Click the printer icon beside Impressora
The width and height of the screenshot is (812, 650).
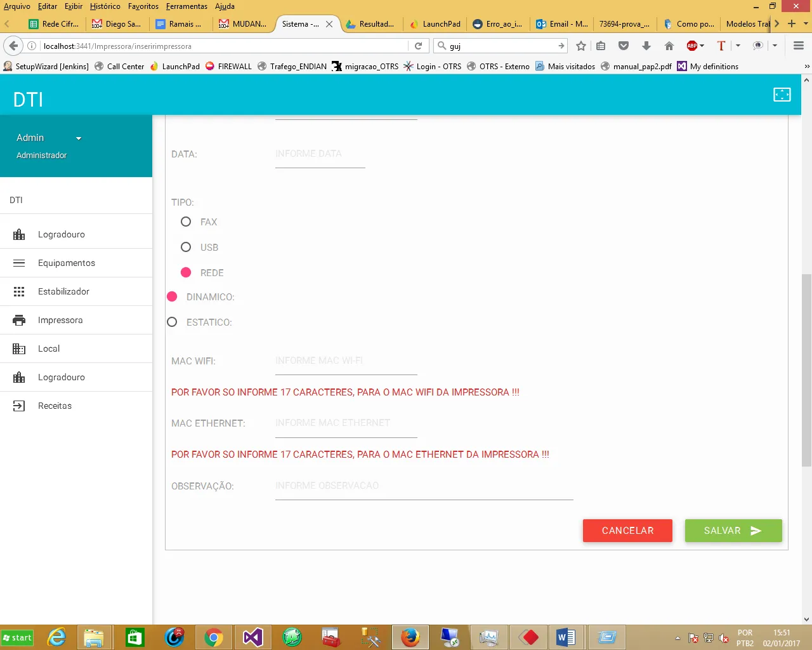(19, 321)
